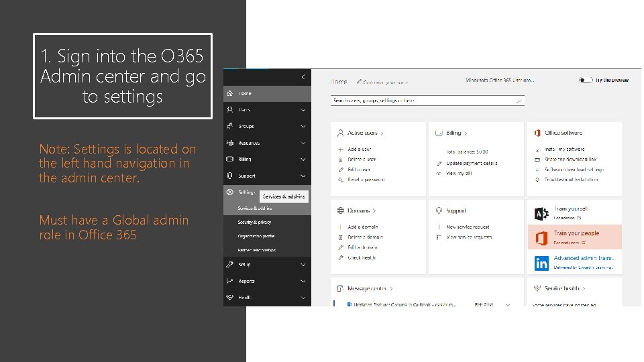Select the Settings label in the left navigation
The height and width of the screenshot is (362, 644).
246,192
